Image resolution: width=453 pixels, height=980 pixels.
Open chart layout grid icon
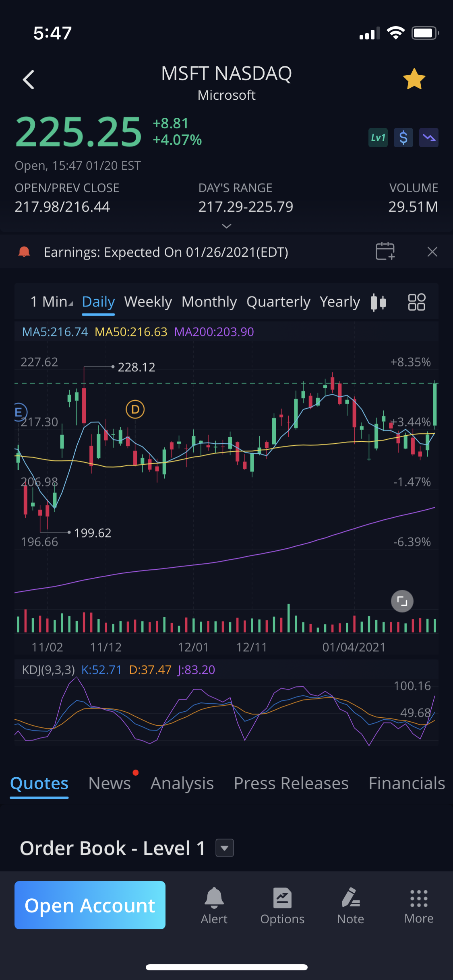416,302
